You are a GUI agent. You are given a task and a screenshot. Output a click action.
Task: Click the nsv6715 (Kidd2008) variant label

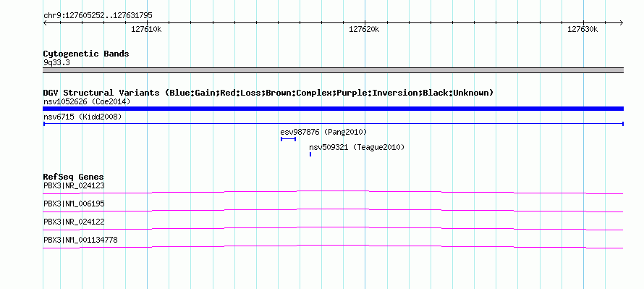click(82, 117)
